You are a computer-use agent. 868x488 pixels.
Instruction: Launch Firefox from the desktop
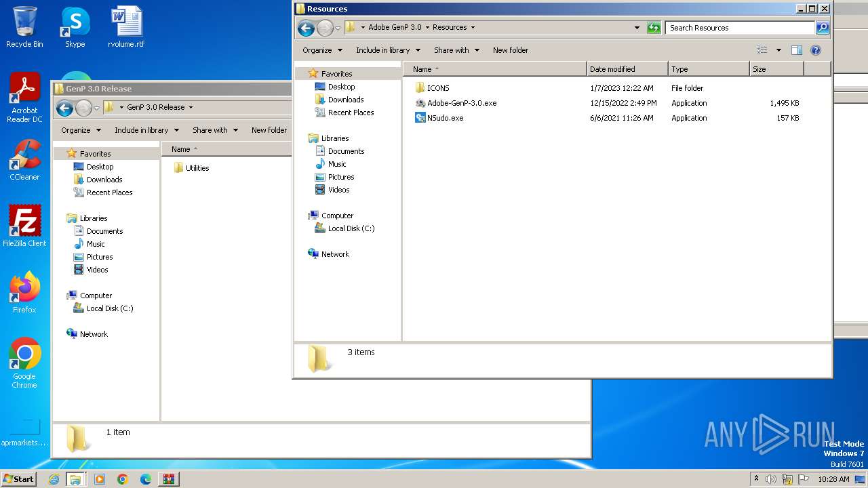pos(24,293)
